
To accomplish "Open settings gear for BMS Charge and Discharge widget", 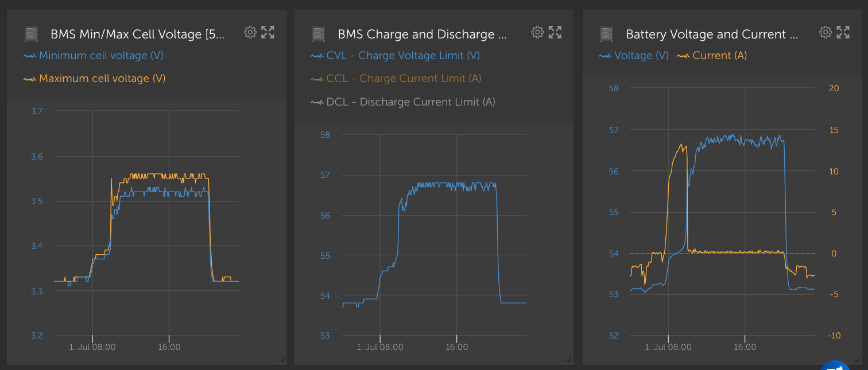I will 537,32.
